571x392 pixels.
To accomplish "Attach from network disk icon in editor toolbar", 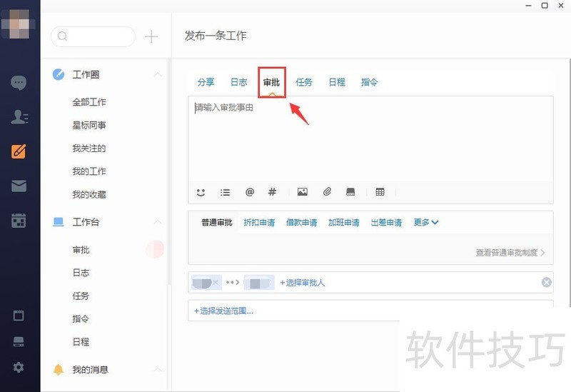I will coord(350,191).
